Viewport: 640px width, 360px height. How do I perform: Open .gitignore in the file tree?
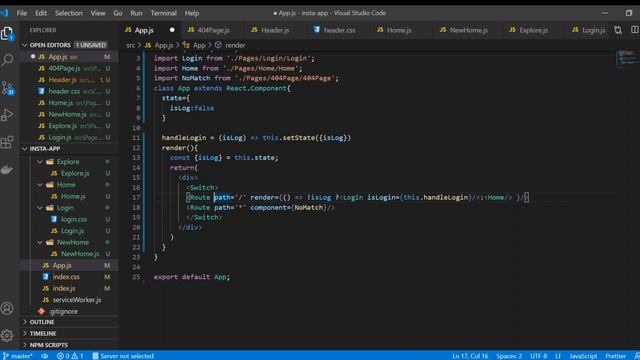point(69,311)
